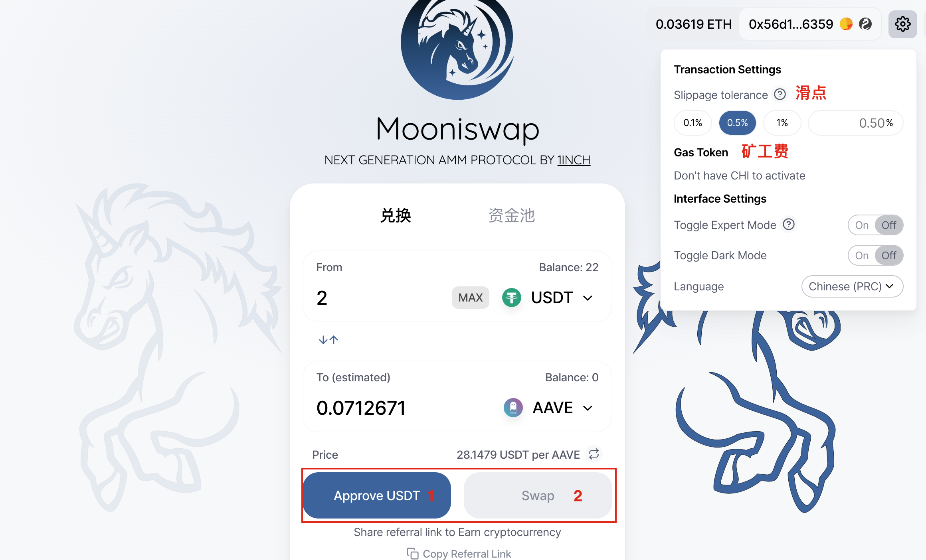Click the AAVE token icon
Screen dimensions: 926x560
pyautogui.click(x=513, y=408)
